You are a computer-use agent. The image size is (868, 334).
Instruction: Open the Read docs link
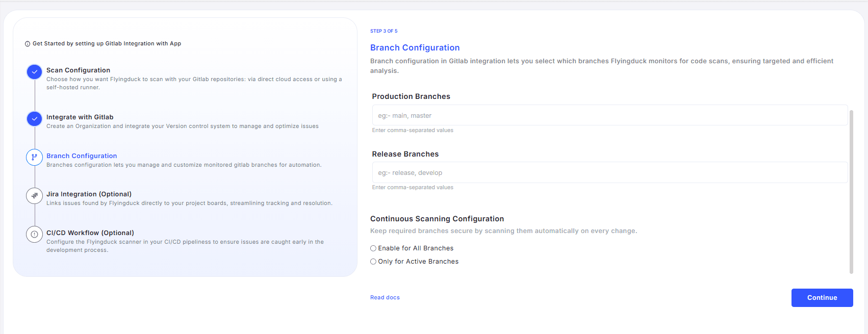click(x=385, y=298)
